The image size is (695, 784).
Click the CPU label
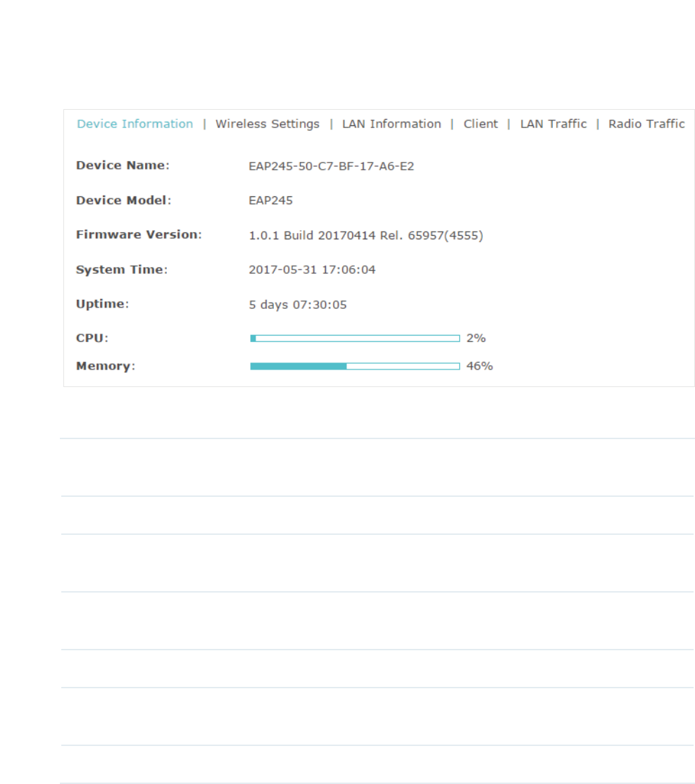92,339
